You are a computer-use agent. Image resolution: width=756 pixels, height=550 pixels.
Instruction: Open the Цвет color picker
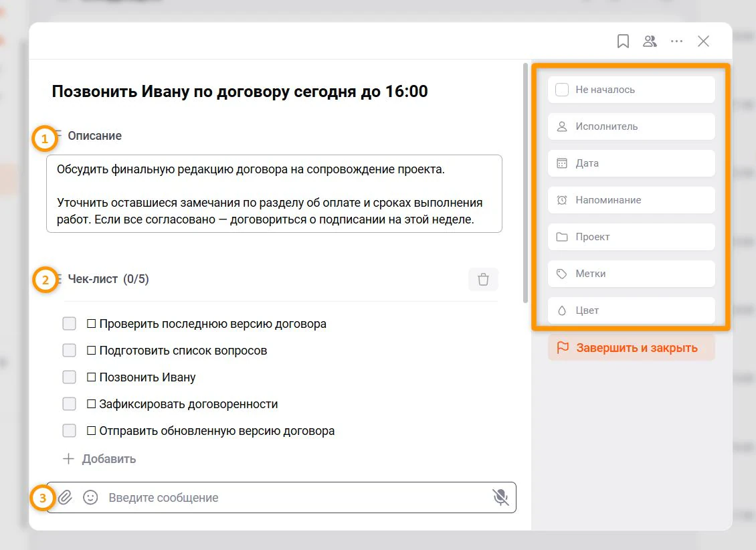pyautogui.click(x=631, y=310)
